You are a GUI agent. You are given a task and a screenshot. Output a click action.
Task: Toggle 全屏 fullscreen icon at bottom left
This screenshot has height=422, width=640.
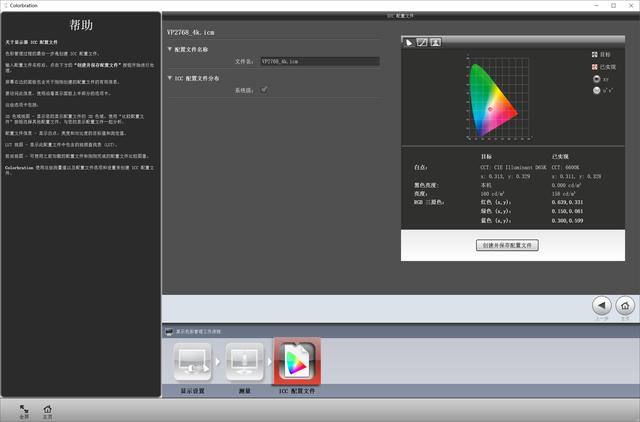22,408
